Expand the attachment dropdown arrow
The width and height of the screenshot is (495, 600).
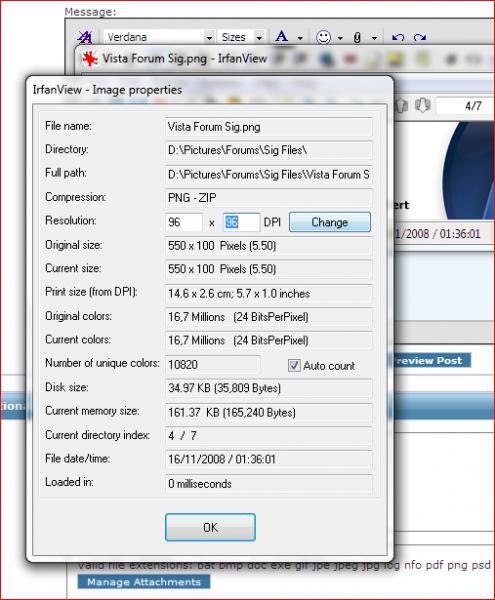click(375, 38)
